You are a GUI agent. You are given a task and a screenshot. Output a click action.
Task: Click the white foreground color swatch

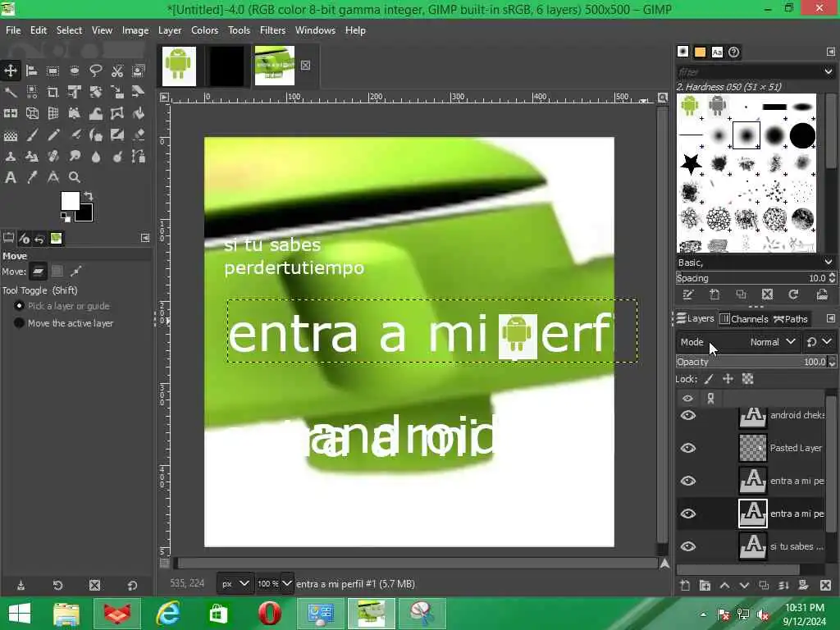(x=69, y=200)
